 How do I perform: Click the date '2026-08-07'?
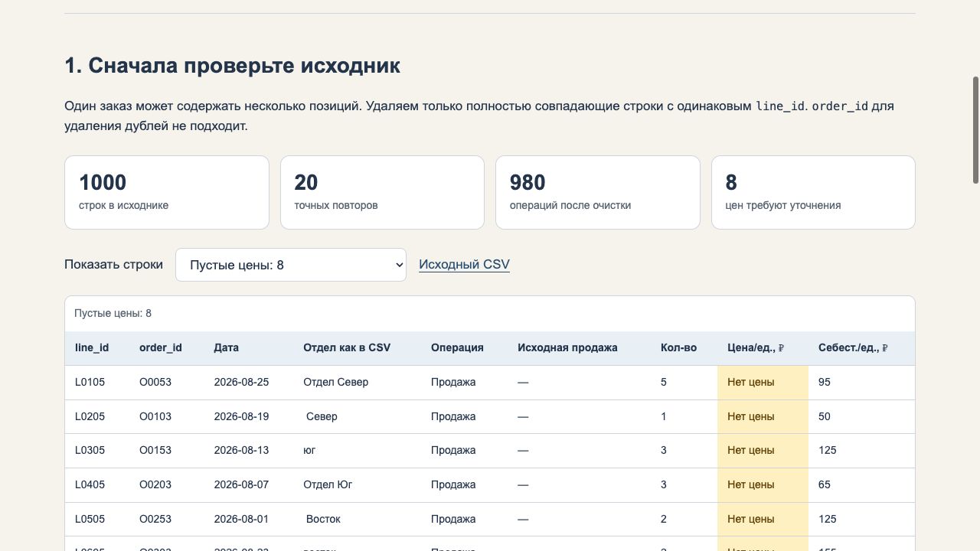241,484
